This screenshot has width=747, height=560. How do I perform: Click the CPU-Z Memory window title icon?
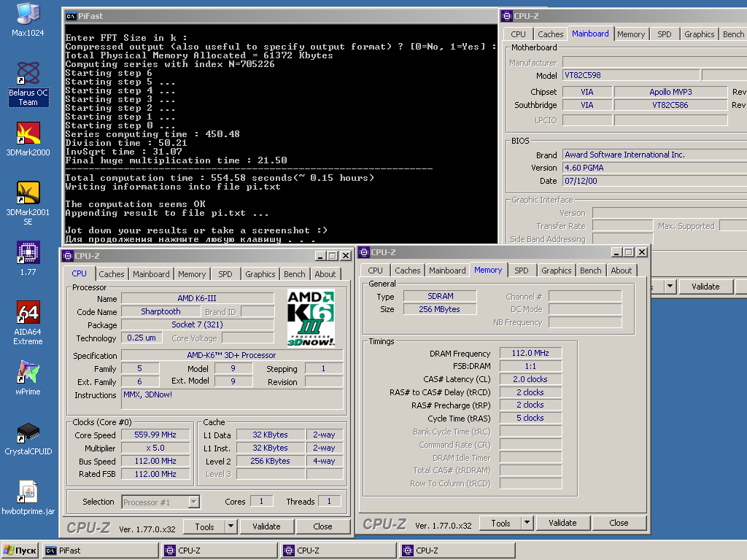pyautogui.click(x=365, y=252)
